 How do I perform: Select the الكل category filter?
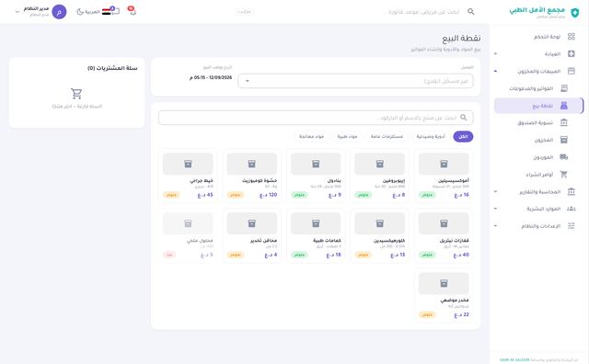463,137
